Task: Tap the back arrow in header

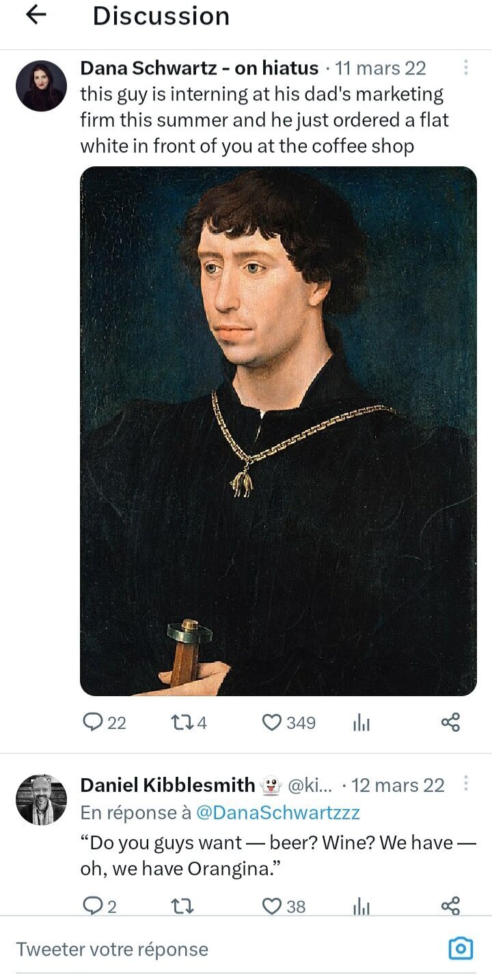Action: [x=36, y=16]
